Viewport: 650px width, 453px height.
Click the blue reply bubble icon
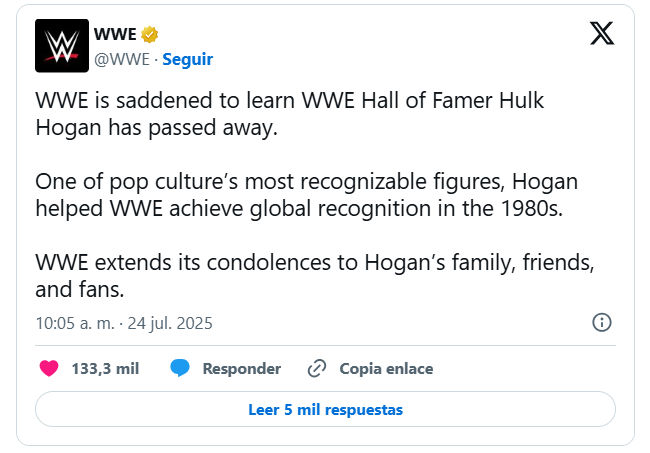[180, 368]
